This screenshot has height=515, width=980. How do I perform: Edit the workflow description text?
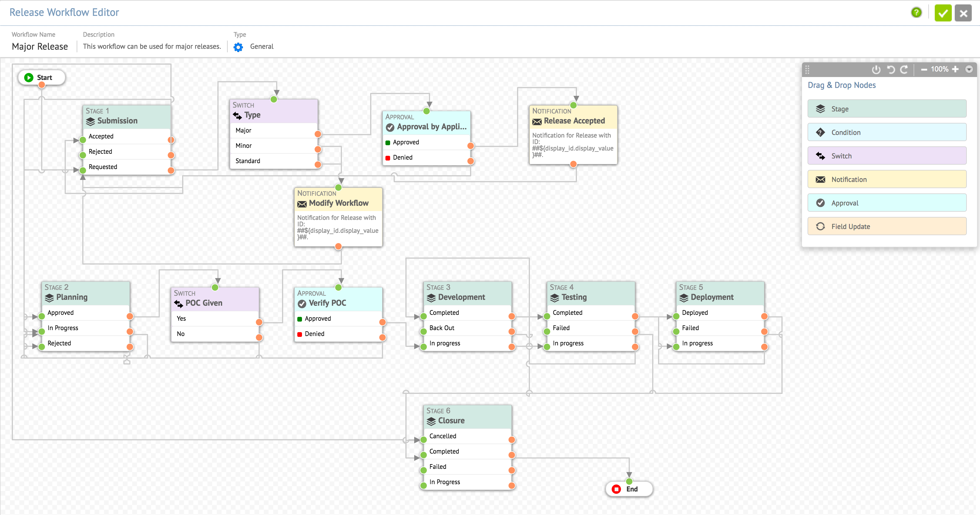[152, 46]
